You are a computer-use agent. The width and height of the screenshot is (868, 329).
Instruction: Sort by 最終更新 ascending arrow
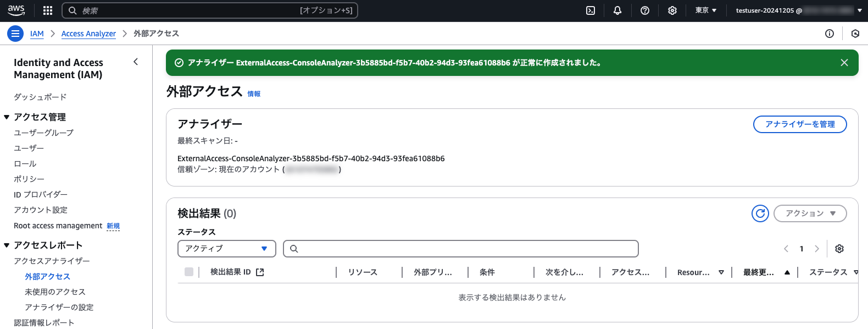coord(787,272)
